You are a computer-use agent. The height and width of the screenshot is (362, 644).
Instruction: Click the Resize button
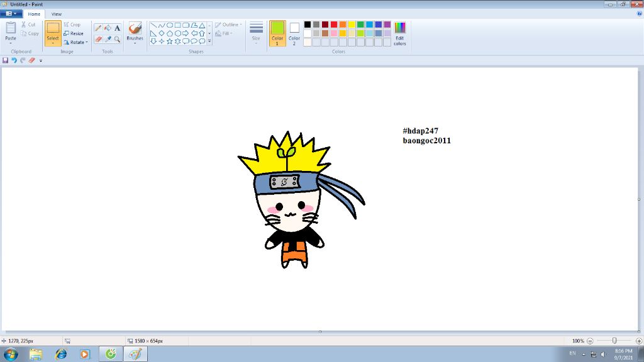[x=74, y=34]
